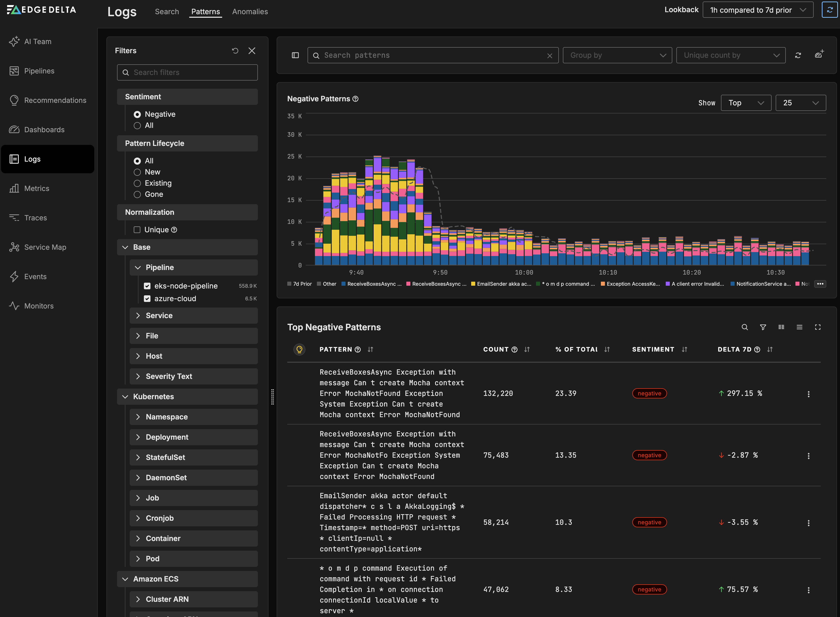This screenshot has width=840, height=617.
Task: Open Dashboards from the sidebar
Action: tap(44, 130)
